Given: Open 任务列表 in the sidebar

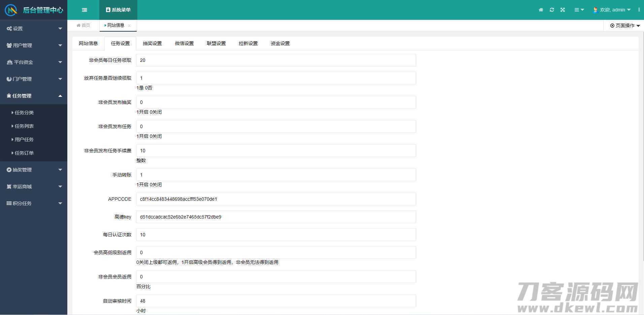Looking at the screenshot, I should click(x=34, y=126).
